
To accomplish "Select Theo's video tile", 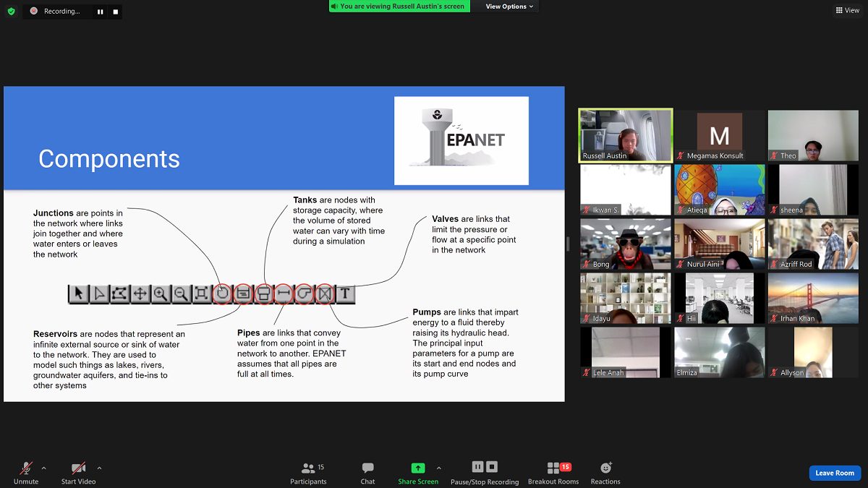I will pos(813,135).
